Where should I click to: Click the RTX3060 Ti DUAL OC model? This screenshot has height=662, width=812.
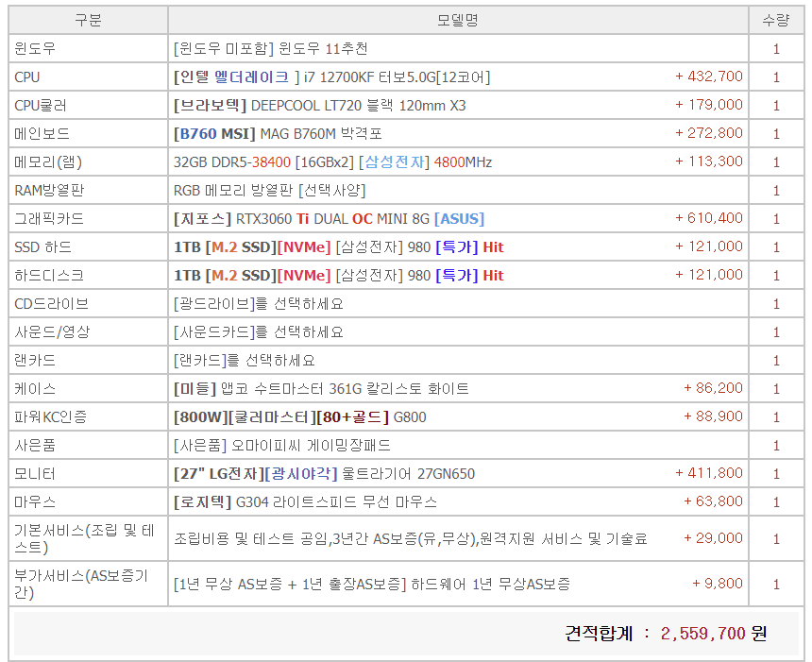pos(329,218)
